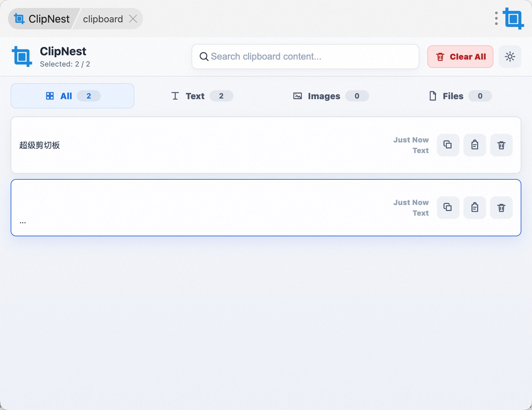The image size is (532, 410).
Task: Switch to the Files tab
Action: 460,96
